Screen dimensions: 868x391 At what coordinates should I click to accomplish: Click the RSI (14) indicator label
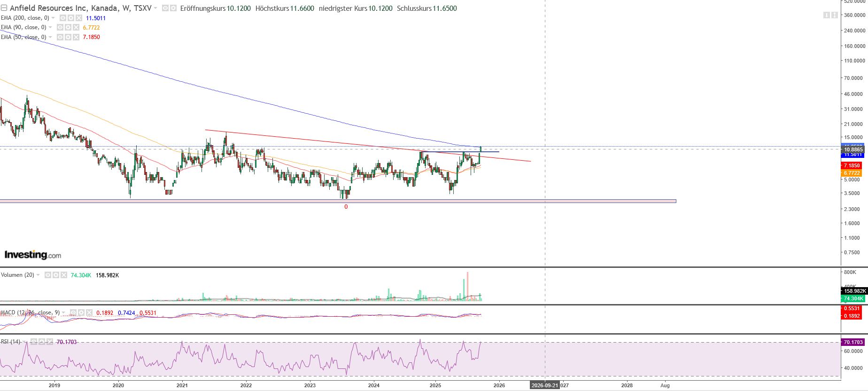11,342
